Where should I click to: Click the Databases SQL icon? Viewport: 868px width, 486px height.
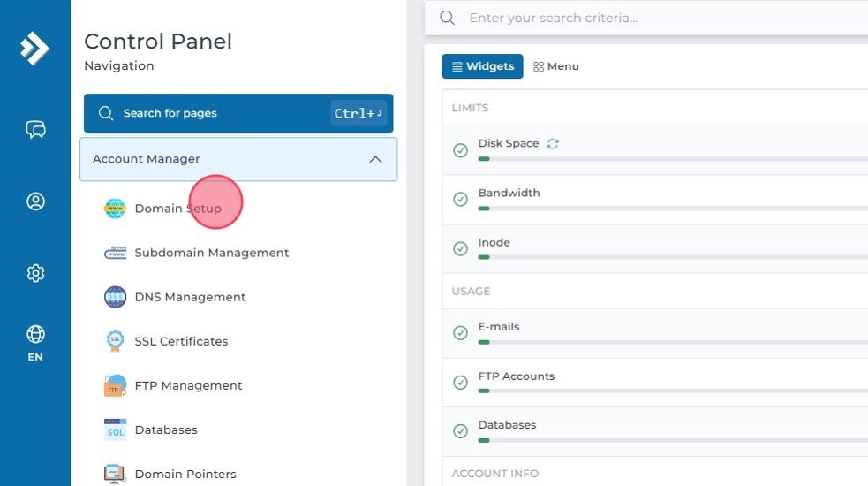tap(115, 429)
